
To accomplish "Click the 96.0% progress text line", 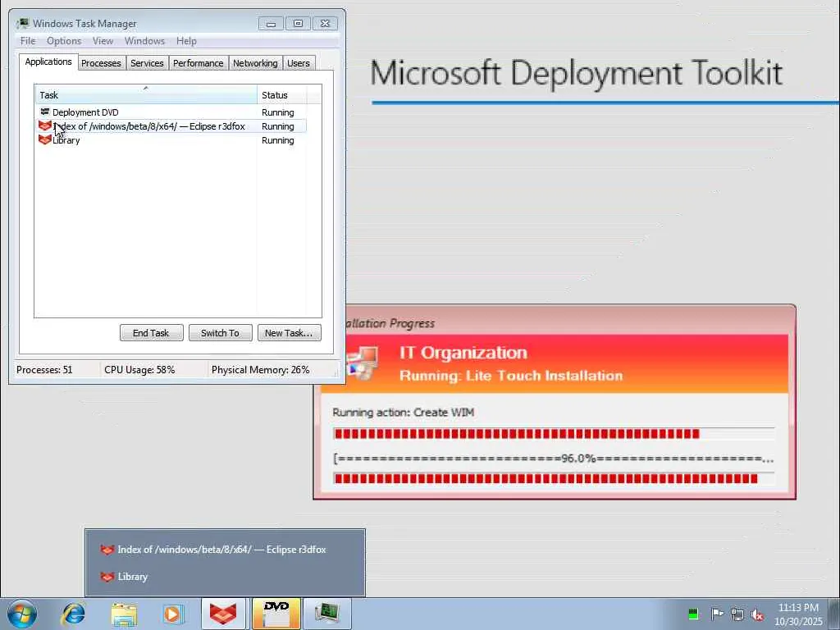I will point(553,459).
